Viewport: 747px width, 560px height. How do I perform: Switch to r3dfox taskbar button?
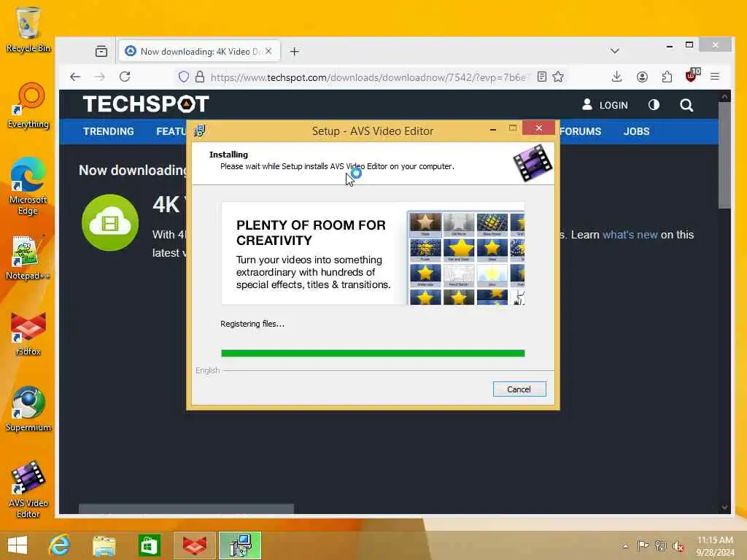pos(195,545)
